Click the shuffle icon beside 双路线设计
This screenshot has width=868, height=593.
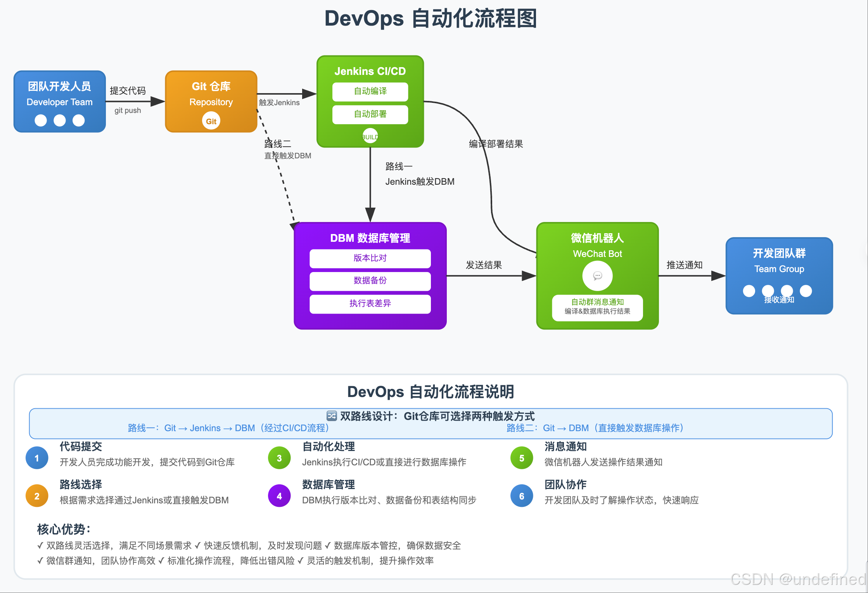click(332, 416)
